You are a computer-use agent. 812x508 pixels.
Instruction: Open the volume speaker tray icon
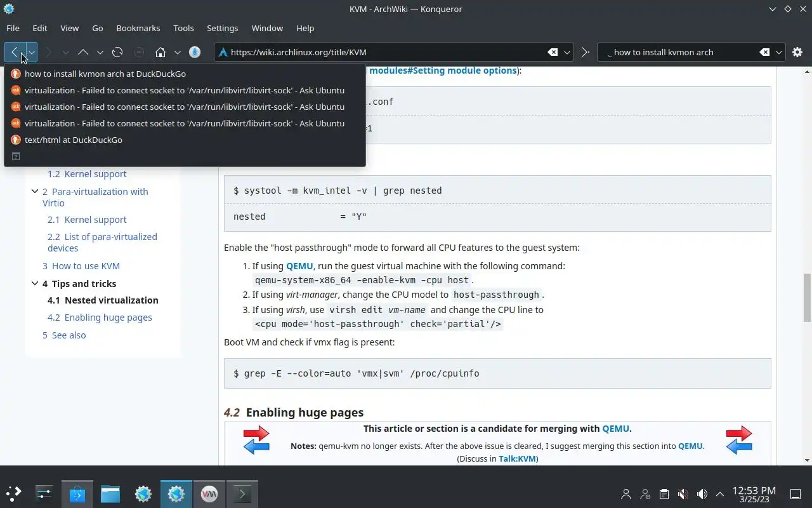[x=702, y=493]
